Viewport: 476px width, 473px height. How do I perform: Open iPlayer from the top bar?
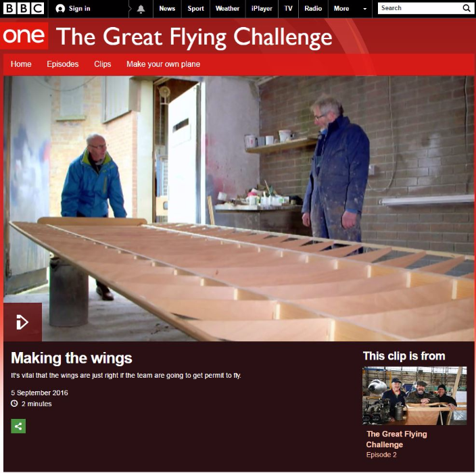[262, 9]
